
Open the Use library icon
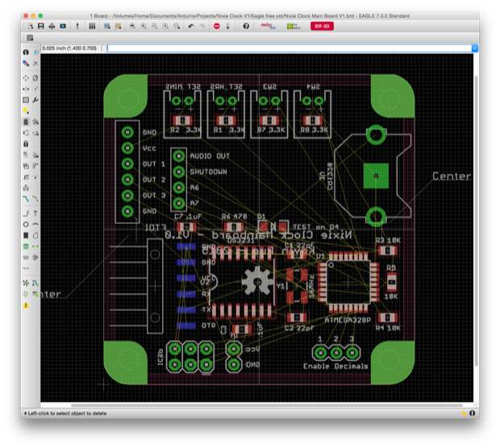[92, 26]
